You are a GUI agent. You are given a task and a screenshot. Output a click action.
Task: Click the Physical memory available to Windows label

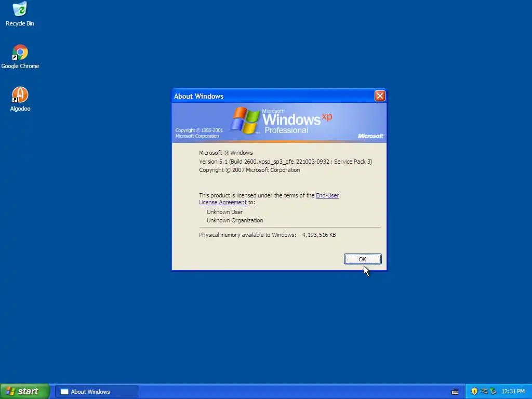[x=247, y=235]
